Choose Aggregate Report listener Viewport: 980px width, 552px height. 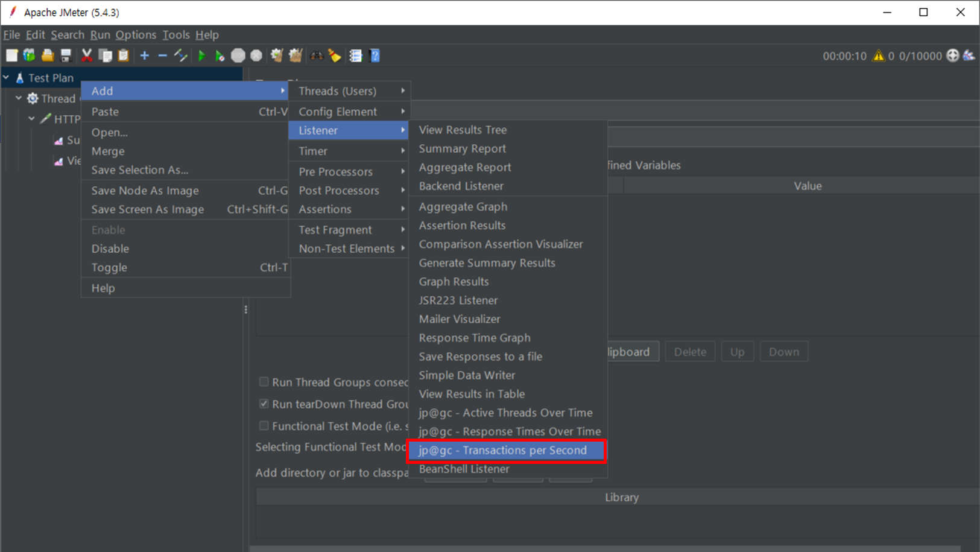[x=508, y=167]
